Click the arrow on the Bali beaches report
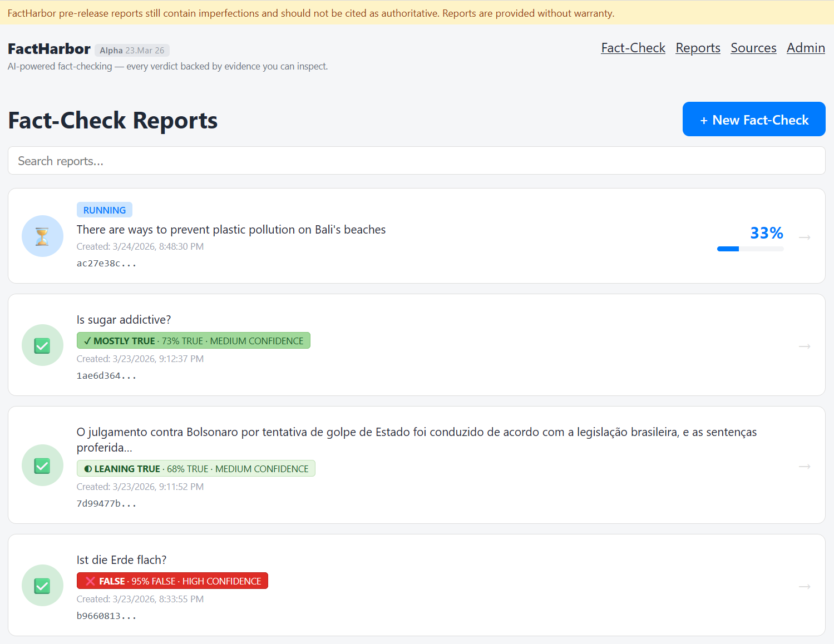Screen dimensions: 834x644 click(x=805, y=237)
